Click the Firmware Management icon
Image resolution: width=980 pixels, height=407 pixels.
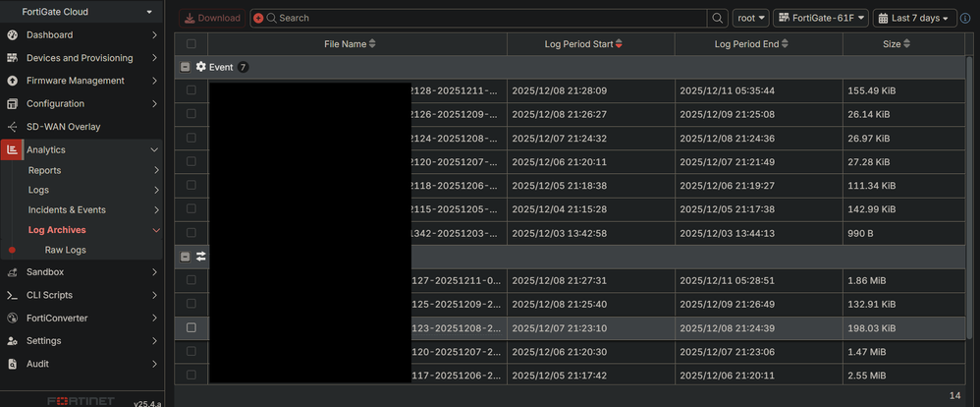[12, 81]
